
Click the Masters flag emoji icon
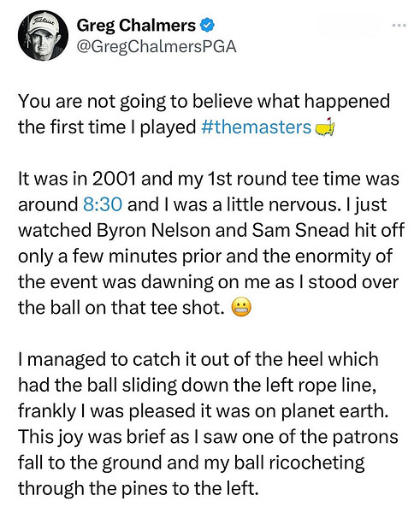click(x=324, y=127)
